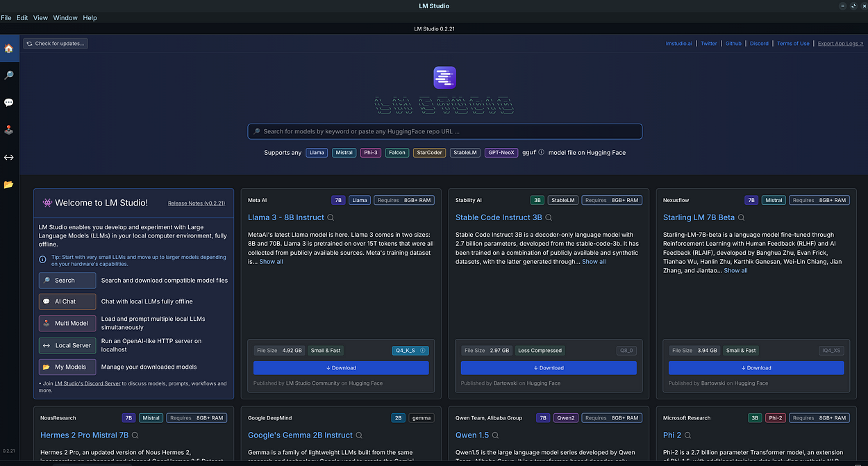Open LM Studio's Discord Server link
The width and height of the screenshot is (868, 466).
pyautogui.click(x=87, y=383)
